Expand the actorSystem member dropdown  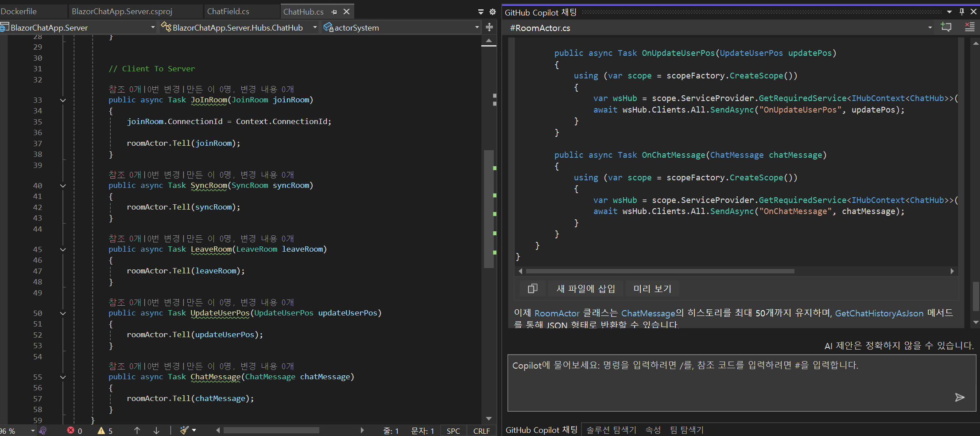477,27
